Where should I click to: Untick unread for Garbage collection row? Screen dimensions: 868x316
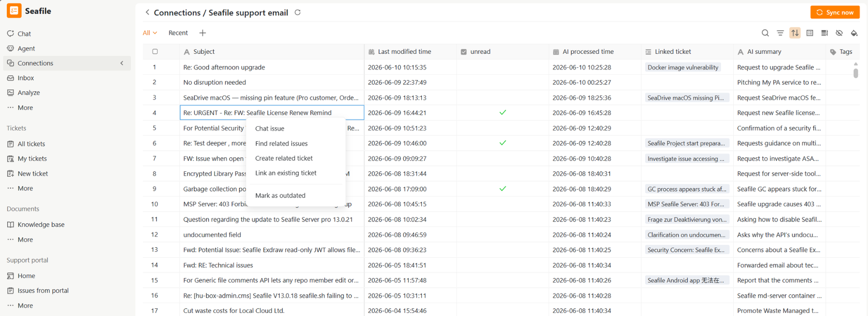503,189
